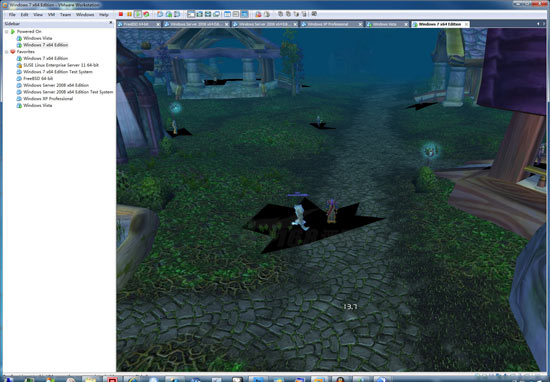Click the Take Snapshot toolbar icon
550x382 pixels.
pos(160,14)
